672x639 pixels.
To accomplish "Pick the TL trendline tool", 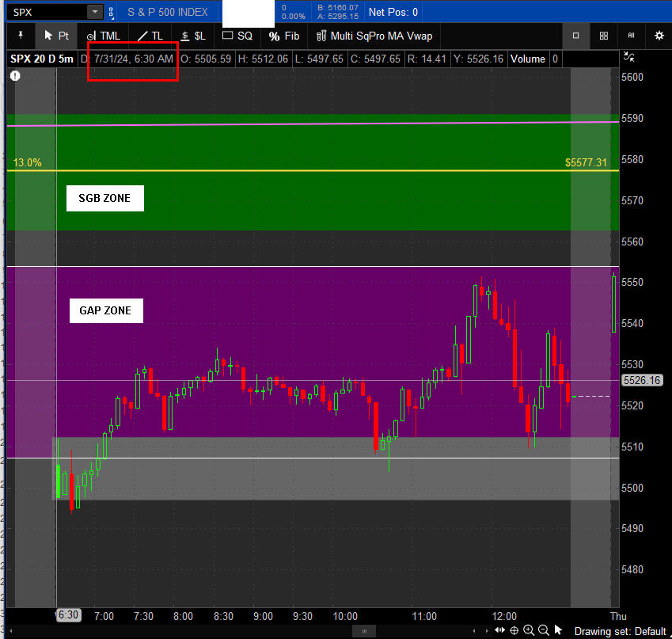I will coord(150,36).
